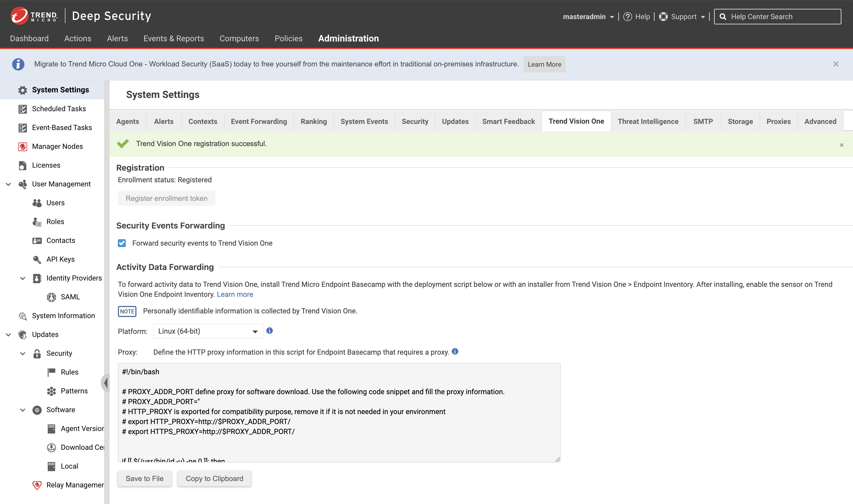Click the Download Center icon

(51, 448)
